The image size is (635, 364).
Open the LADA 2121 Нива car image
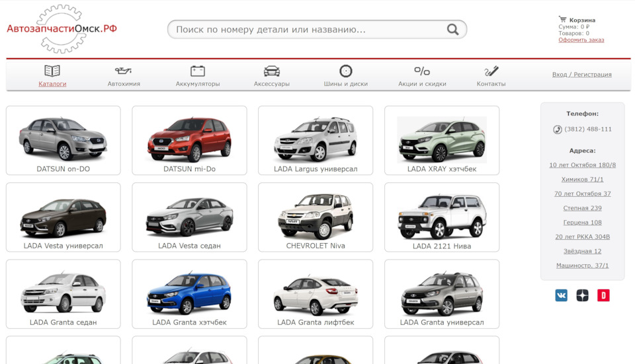pos(442,217)
